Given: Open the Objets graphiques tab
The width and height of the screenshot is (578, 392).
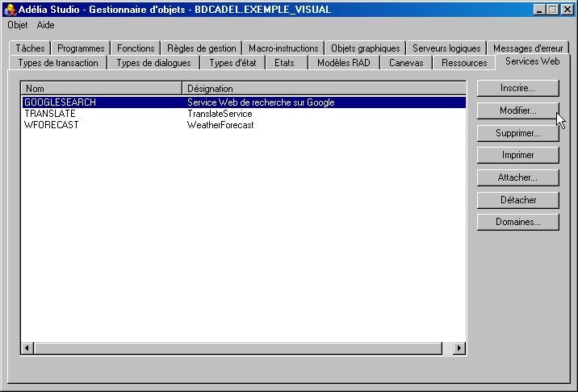Looking at the screenshot, I should point(366,48).
